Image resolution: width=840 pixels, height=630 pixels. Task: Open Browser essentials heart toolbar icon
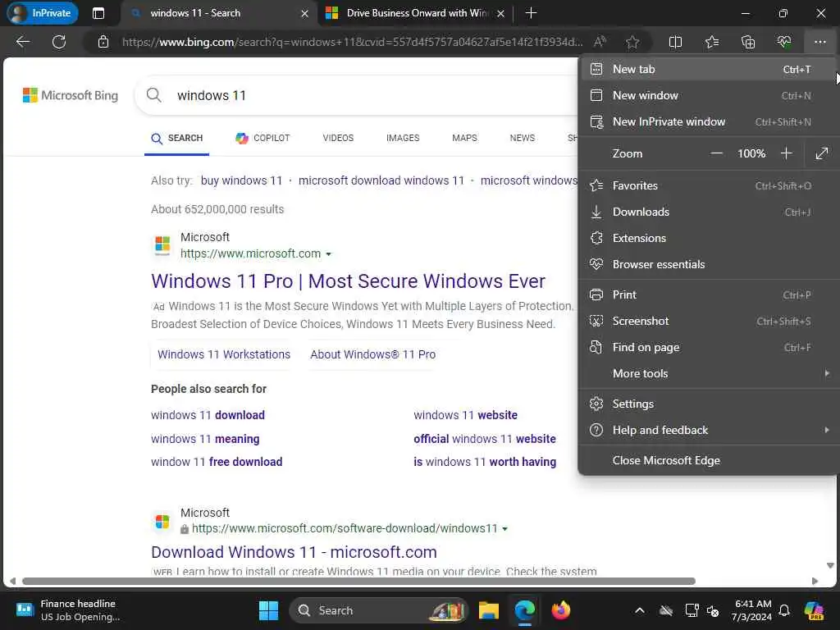pos(783,42)
